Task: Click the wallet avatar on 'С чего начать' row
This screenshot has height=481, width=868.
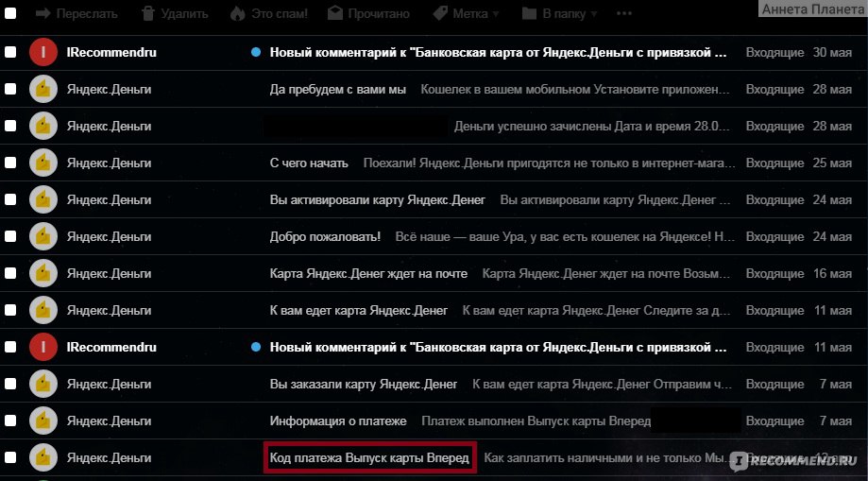Action: [43, 163]
